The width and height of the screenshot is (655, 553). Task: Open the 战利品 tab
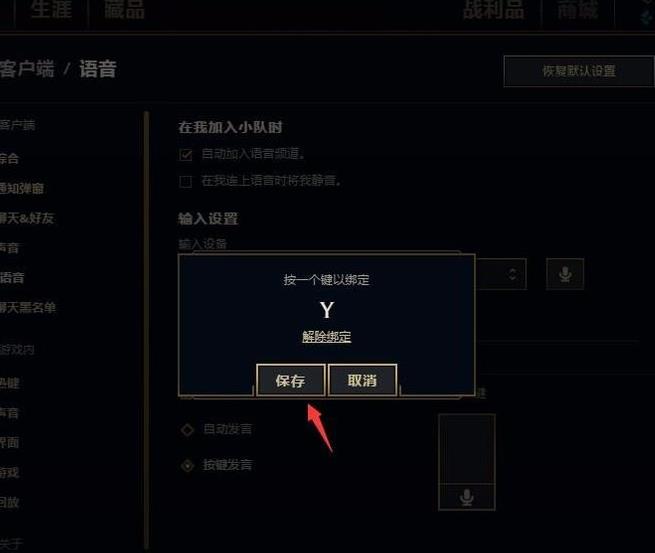pos(493,9)
